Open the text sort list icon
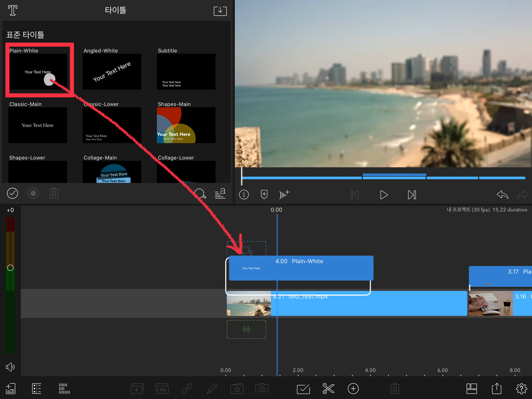 coord(220,194)
